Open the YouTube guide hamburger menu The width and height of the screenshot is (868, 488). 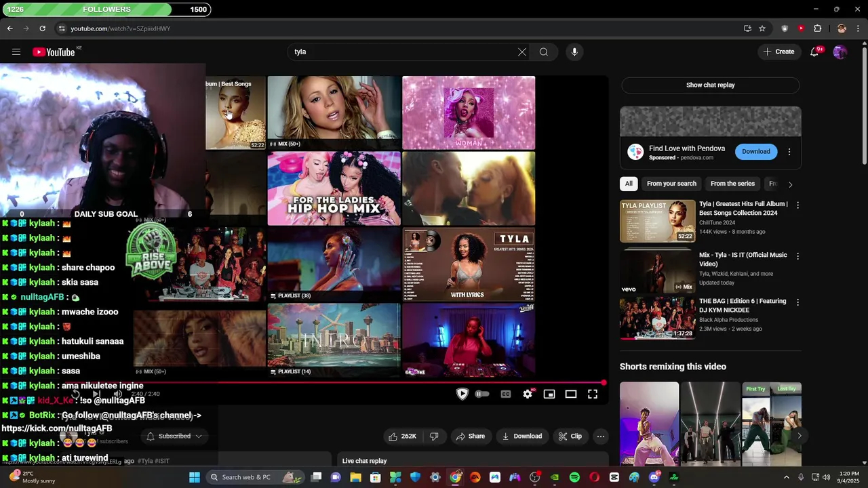(x=16, y=52)
